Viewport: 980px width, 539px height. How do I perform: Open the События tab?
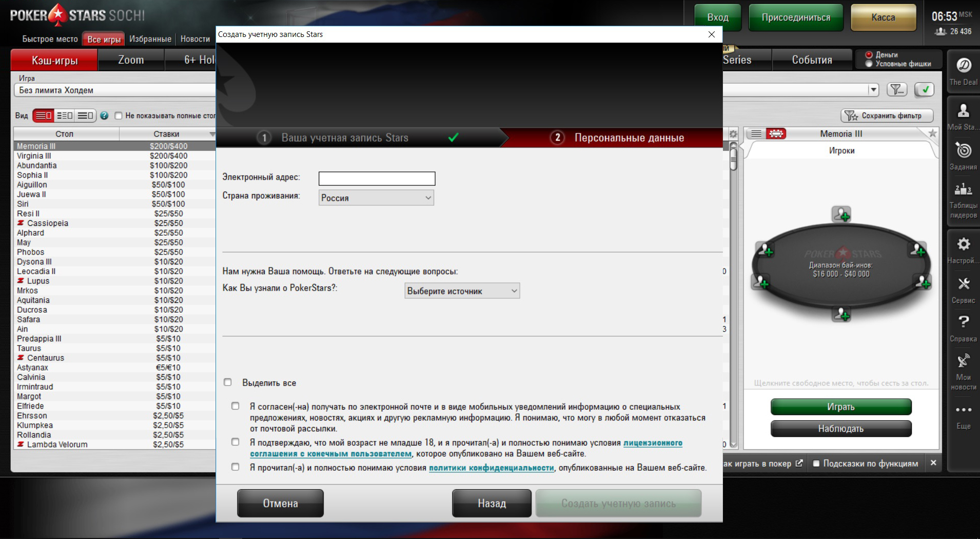click(x=812, y=60)
